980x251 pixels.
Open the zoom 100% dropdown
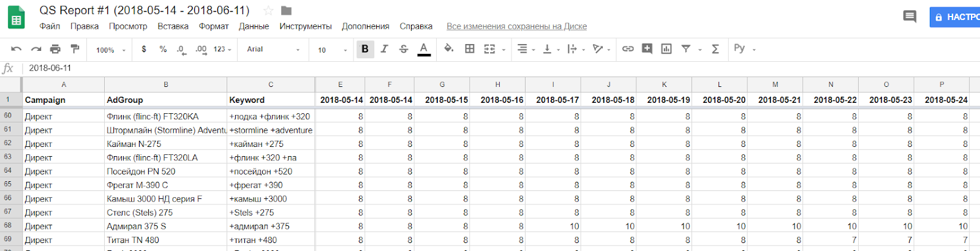pyautogui.click(x=110, y=50)
